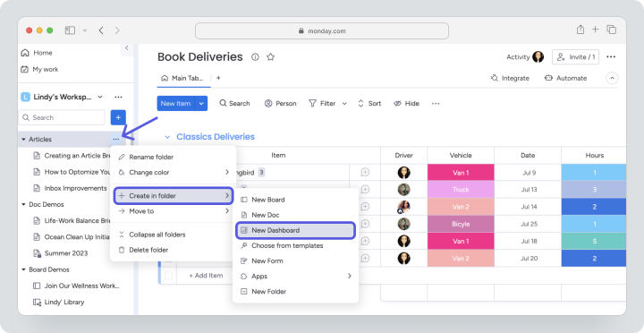Click the Automate button
This screenshot has height=333, width=644.
(x=565, y=78)
